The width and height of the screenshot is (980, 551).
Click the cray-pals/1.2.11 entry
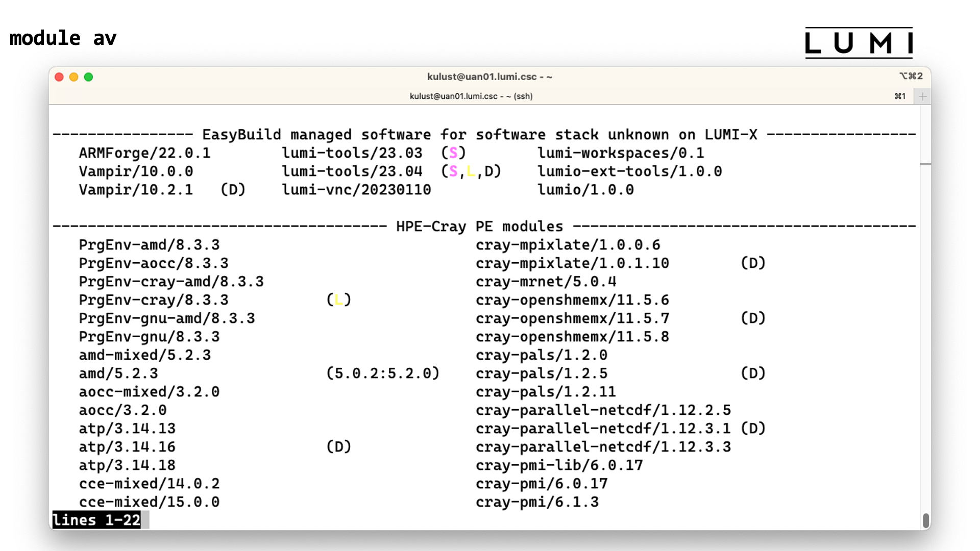pos(546,392)
